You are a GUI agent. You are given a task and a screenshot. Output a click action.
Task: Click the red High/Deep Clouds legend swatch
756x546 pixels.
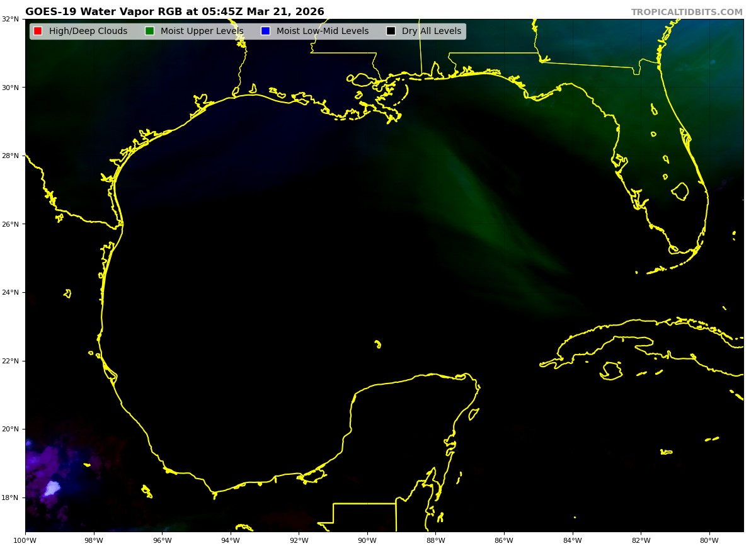(x=38, y=31)
